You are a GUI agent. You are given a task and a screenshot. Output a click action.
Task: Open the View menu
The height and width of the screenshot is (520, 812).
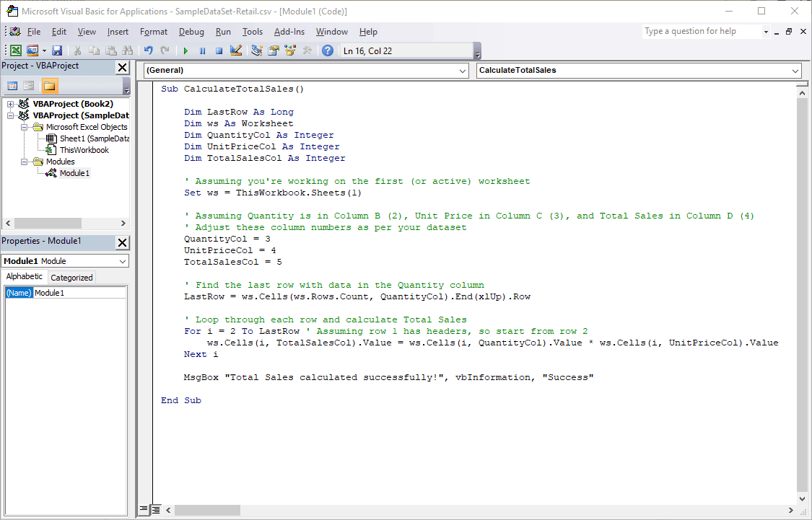[x=87, y=32]
